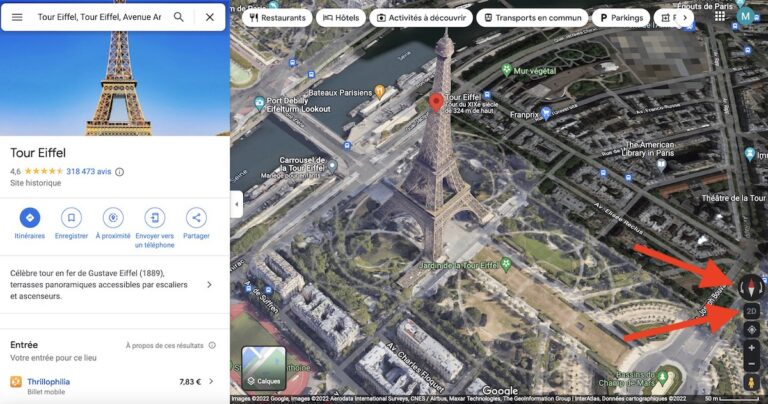Click the compass to reset orientation
Image resolution: width=768 pixels, height=404 pixels.
point(751,286)
